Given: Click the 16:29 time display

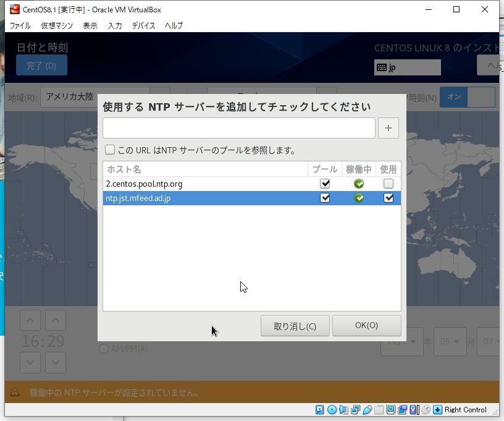Looking at the screenshot, I should (x=43, y=341).
